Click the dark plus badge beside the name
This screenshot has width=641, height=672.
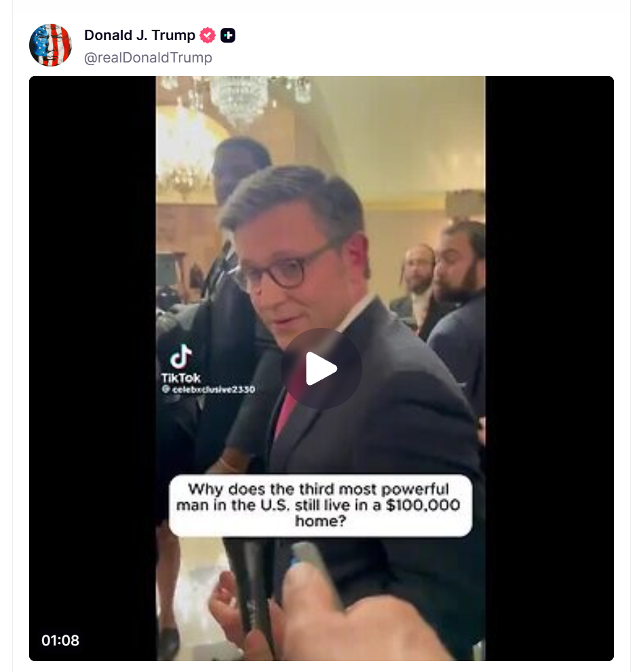pos(228,35)
